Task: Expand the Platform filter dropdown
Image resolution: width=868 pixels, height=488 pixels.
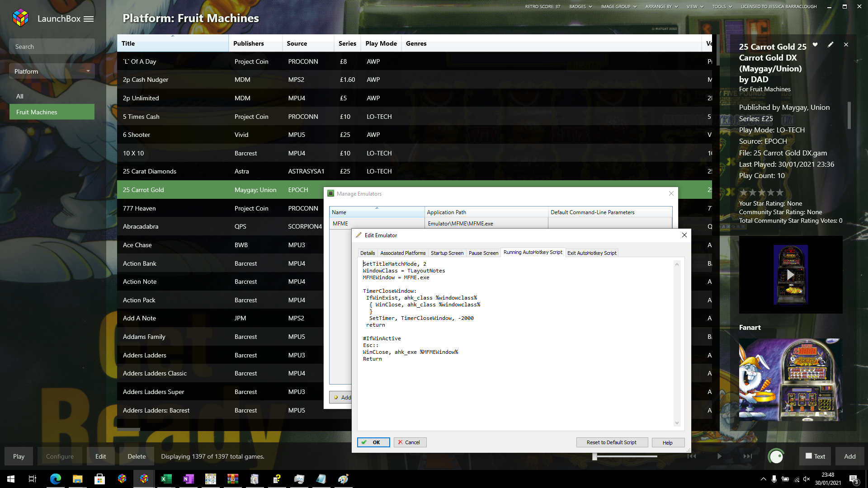Action: click(52, 71)
